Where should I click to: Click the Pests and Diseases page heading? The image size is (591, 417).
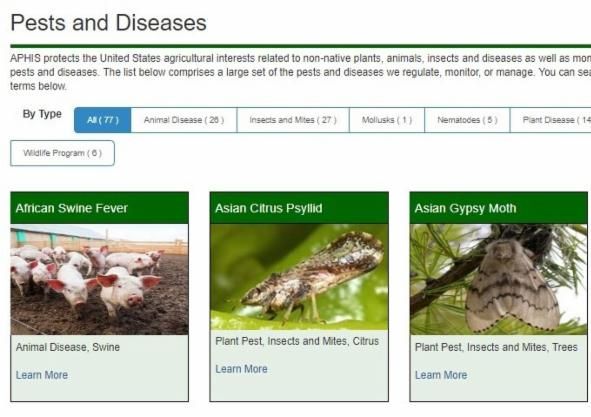(109, 23)
